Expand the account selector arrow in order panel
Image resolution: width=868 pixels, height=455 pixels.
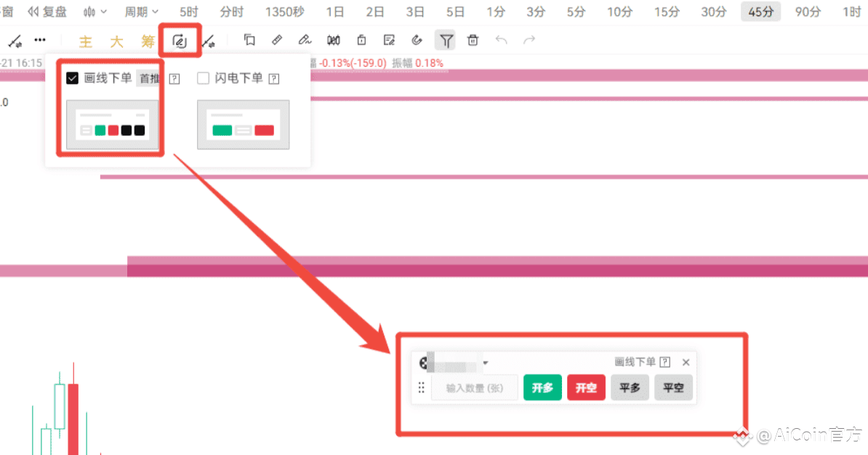pos(486,363)
